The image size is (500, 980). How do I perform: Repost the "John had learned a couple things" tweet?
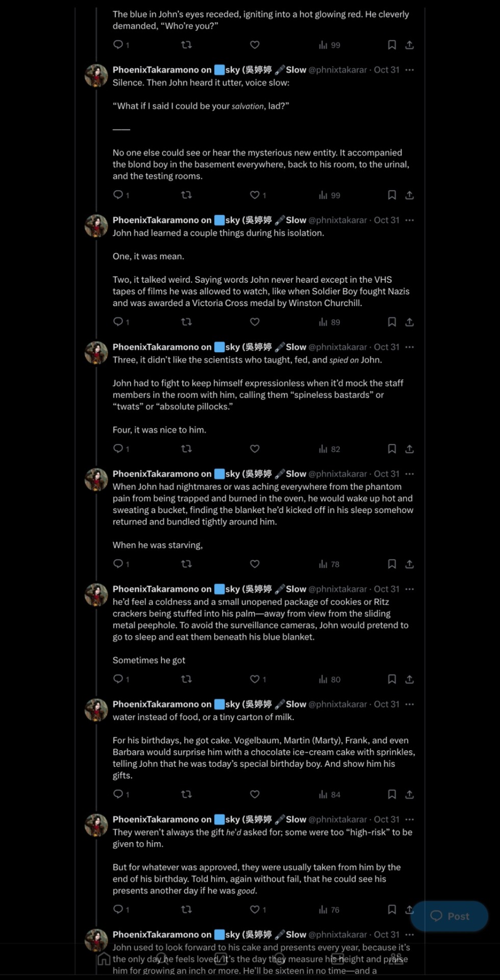pyautogui.click(x=186, y=322)
